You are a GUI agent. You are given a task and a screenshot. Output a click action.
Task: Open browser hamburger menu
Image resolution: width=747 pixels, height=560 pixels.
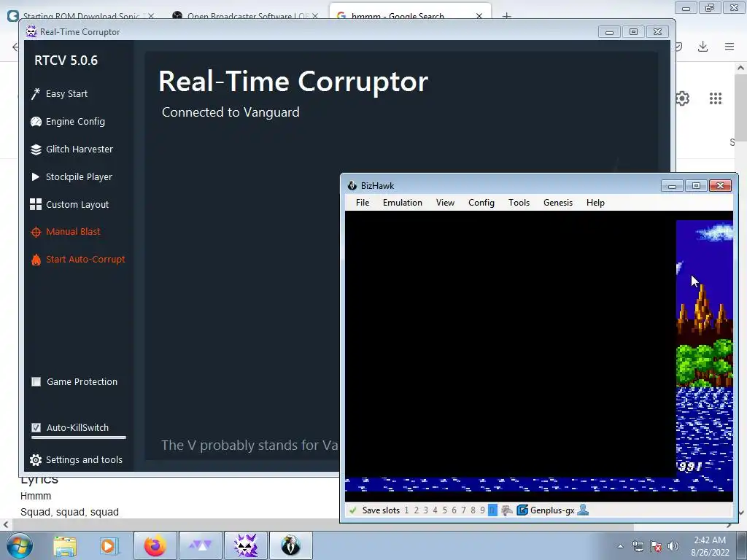[729, 47]
